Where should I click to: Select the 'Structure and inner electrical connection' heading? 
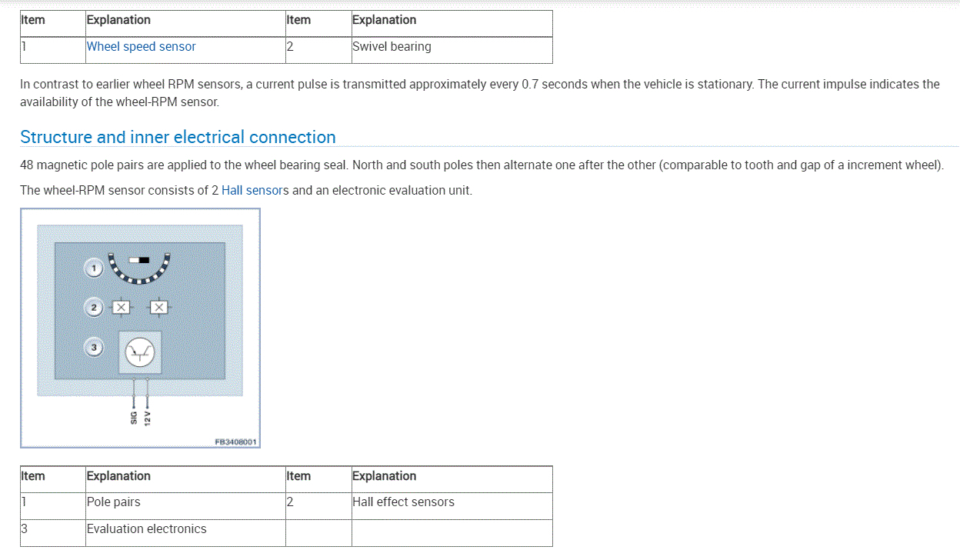[178, 137]
